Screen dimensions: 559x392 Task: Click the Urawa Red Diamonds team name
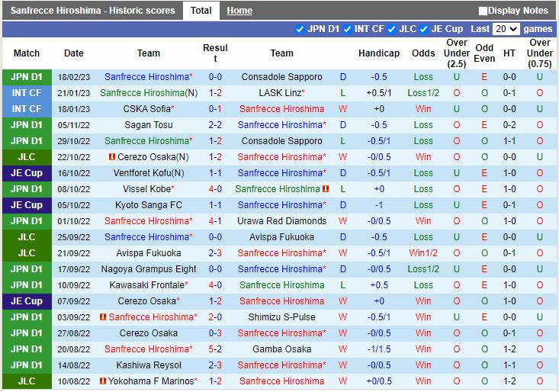coord(281,221)
